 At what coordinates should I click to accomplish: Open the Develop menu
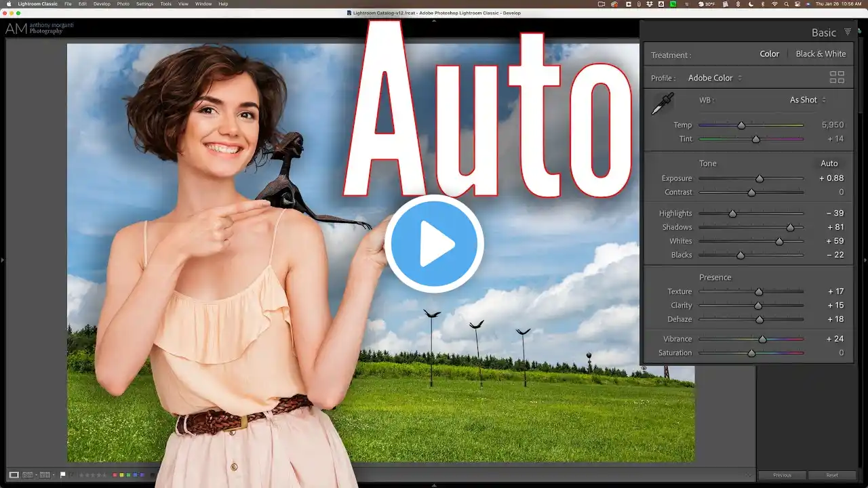click(102, 4)
